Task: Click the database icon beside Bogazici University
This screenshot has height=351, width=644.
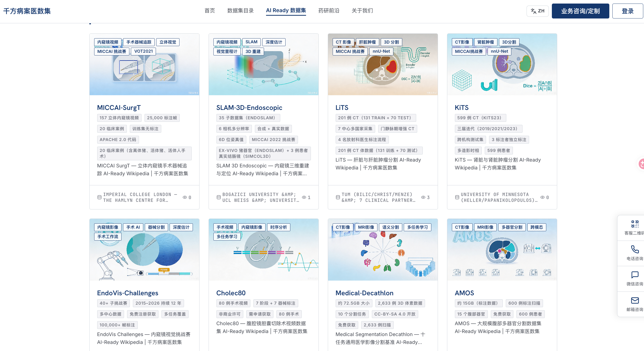Action: tap(219, 197)
